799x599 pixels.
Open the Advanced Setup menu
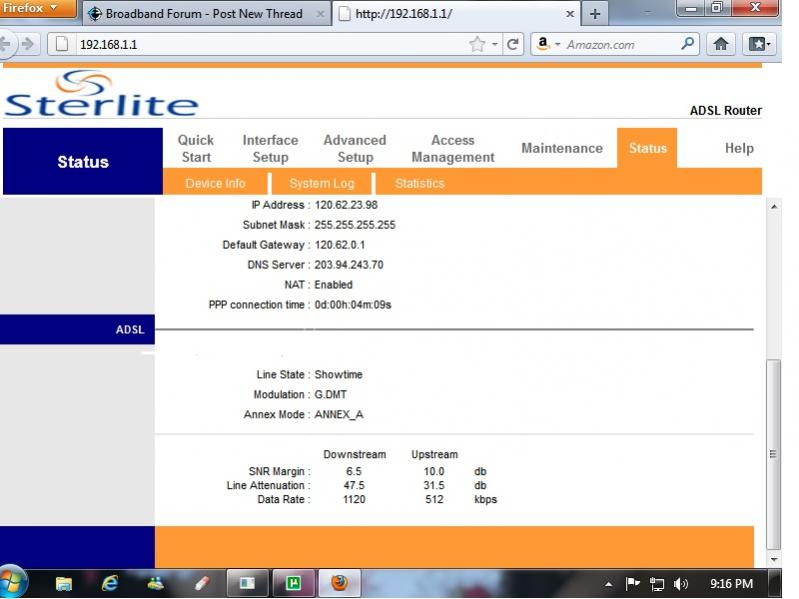[355, 148]
